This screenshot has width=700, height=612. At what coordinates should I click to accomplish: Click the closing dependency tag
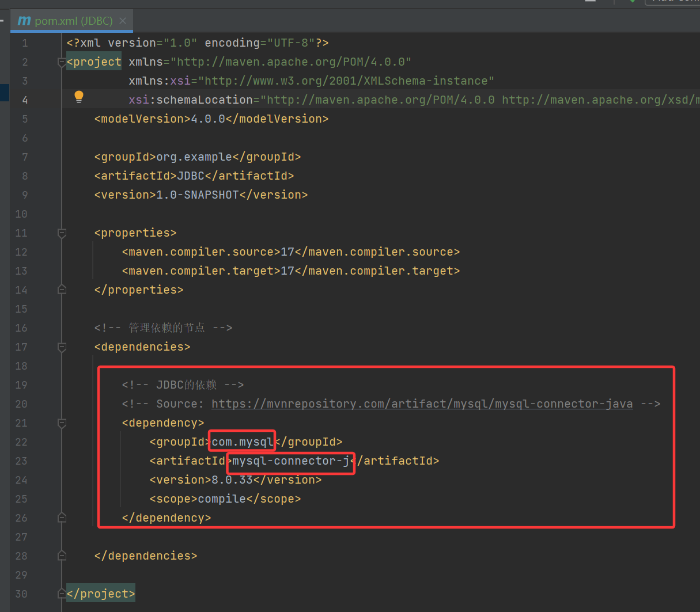click(167, 518)
